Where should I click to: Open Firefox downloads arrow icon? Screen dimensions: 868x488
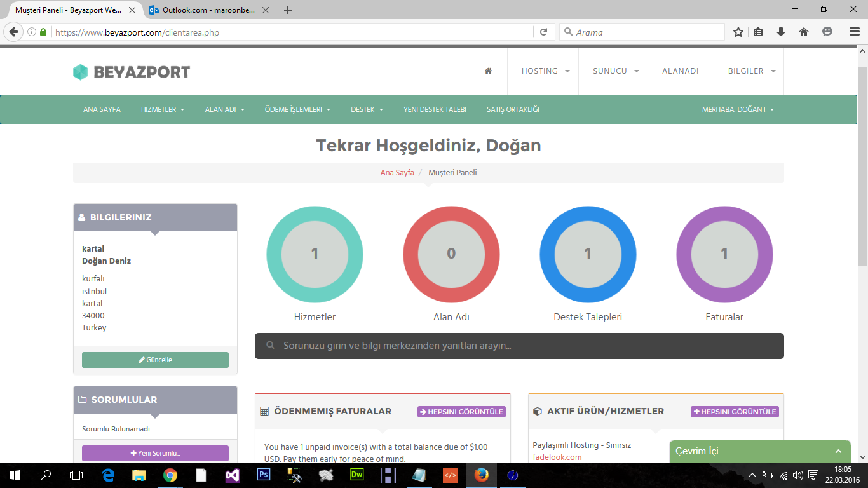tap(781, 32)
